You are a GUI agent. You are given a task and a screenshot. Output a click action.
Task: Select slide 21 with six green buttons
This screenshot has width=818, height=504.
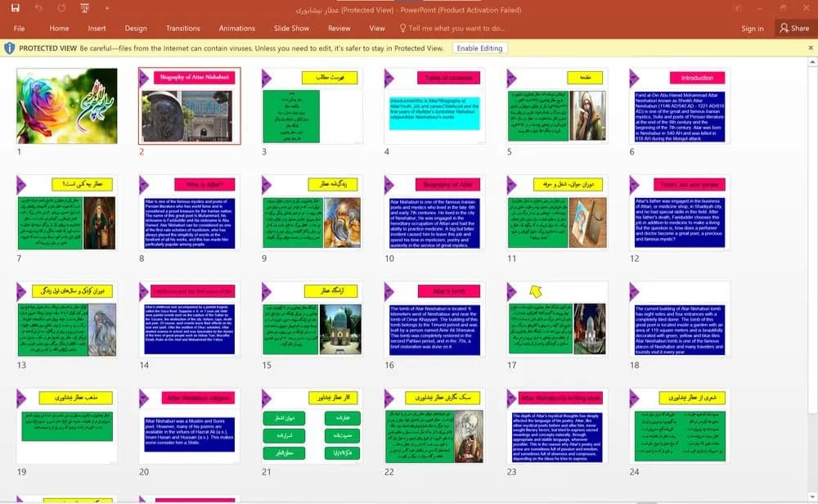312,425
